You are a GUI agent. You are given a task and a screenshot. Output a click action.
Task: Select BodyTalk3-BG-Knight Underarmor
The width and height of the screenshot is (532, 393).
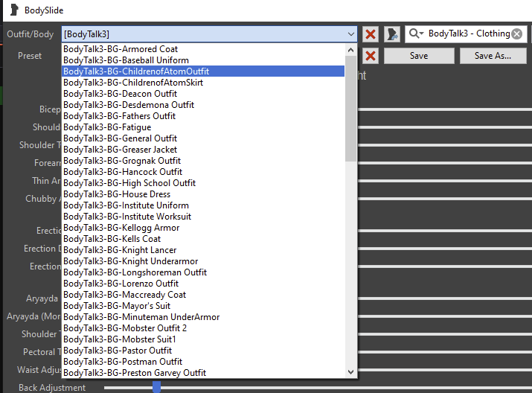pos(203,261)
